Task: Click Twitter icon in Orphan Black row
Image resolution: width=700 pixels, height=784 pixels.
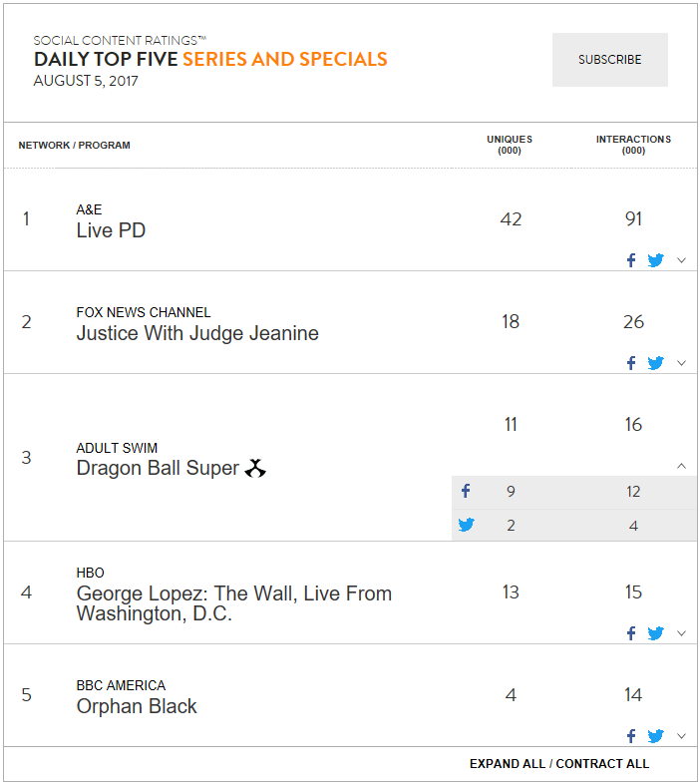Action: click(655, 736)
